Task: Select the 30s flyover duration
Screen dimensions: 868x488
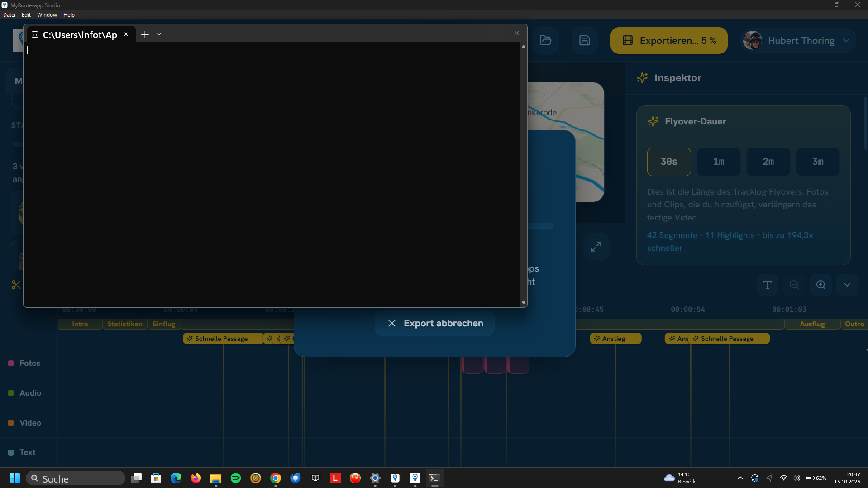Action: [669, 162]
